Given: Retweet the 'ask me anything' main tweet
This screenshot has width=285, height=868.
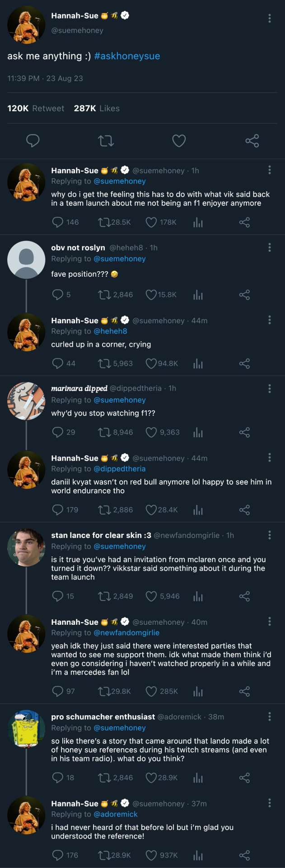Looking at the screenshot, I should point(106,141).
